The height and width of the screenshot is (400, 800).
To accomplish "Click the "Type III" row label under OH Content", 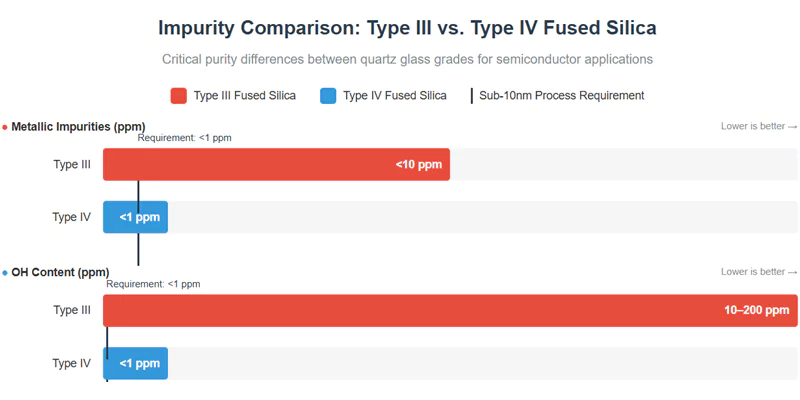I will (72, 311).
